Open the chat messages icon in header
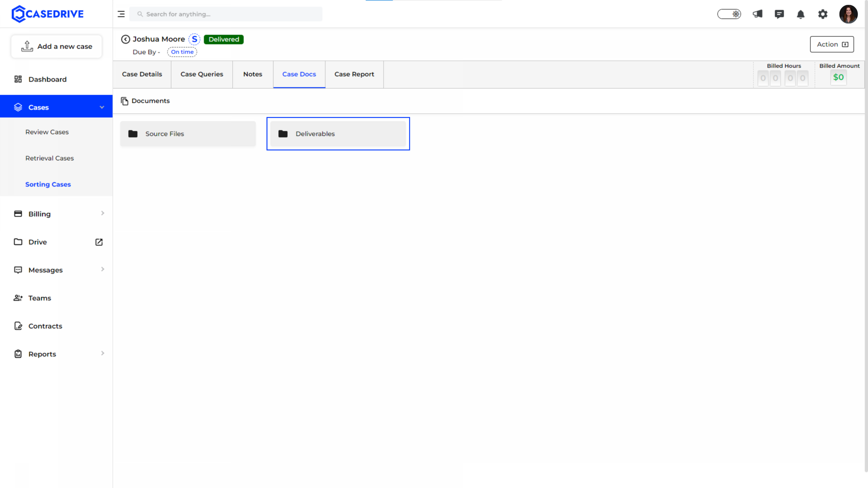Image resolution: width=868 pixels, height=488 pixels. 779,14
